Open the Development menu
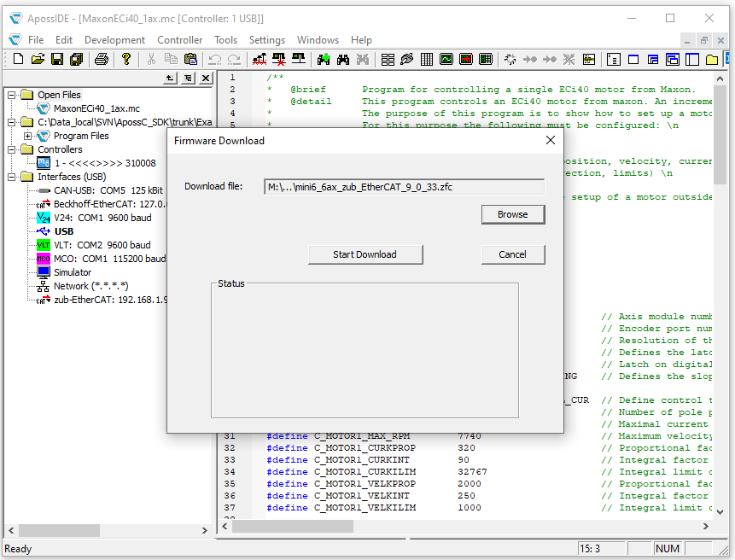The image size is (735, 560). (x=115, y=40)
